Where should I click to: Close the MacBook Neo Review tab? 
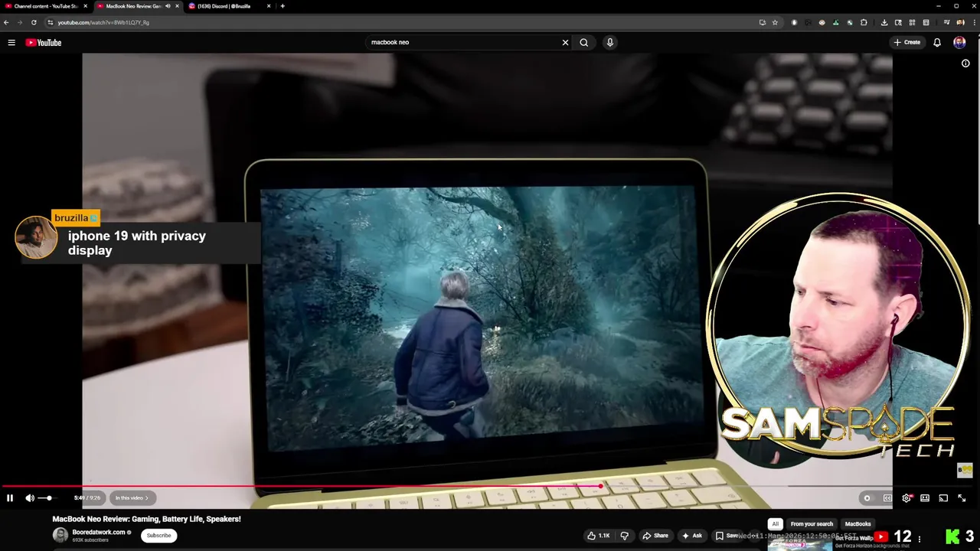pyautogui.click(x=177, y=6)
